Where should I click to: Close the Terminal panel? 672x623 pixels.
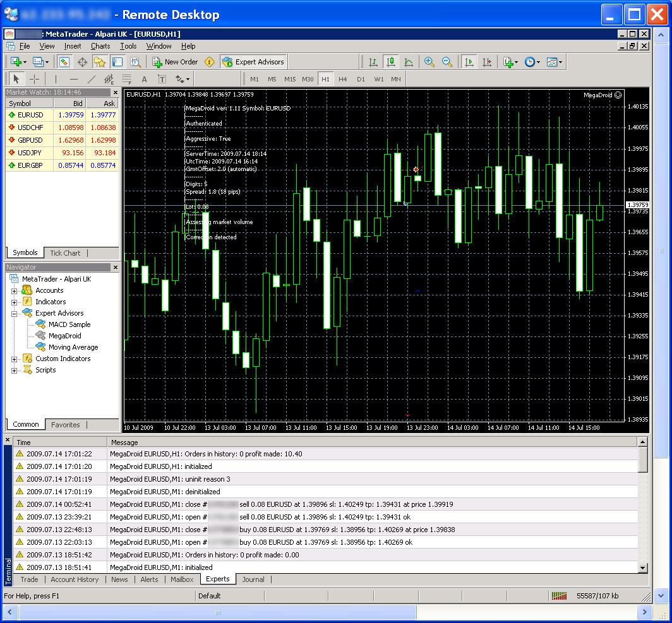coord(8,440)
